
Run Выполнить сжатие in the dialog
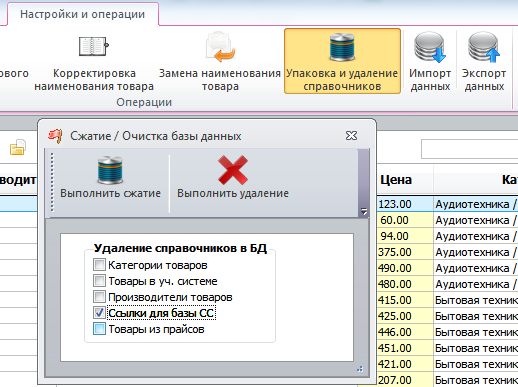point(110,178)
